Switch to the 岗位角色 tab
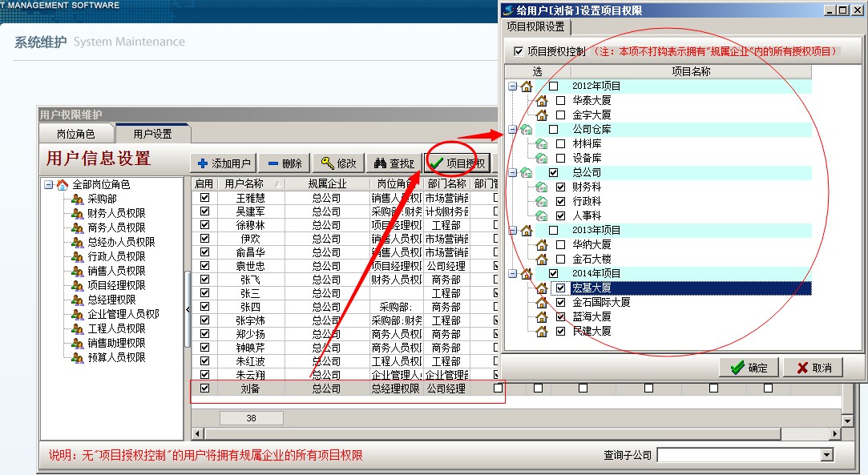Image resolution: width=868 pixels, height=475 pixels. 75,134
